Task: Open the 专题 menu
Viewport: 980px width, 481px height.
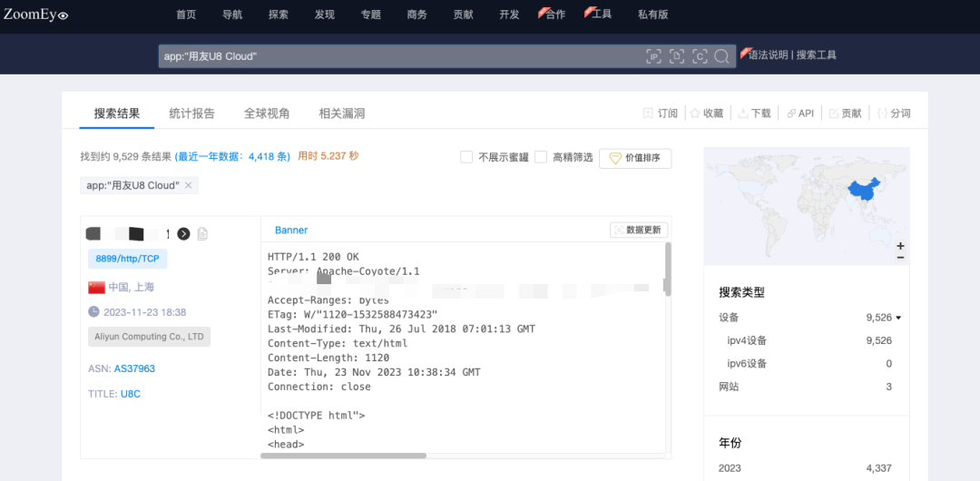Action: pos(370,15)
